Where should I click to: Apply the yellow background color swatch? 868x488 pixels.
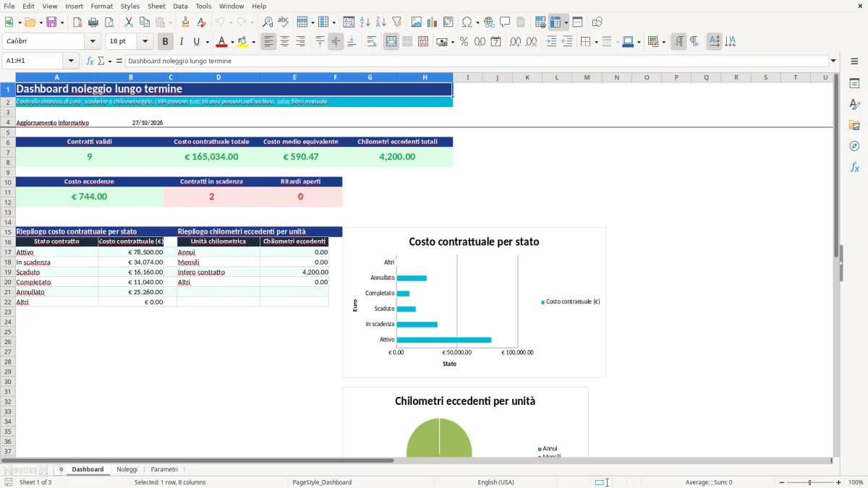[x=243, y=42]
